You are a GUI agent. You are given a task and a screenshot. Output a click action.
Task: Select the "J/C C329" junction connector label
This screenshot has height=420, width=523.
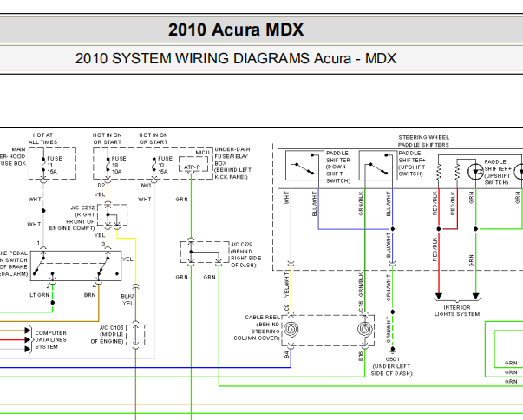[245, 255]
